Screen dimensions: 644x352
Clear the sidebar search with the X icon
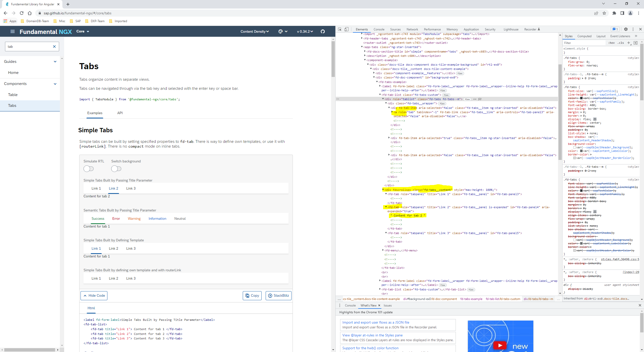click(x=54, y=47)
